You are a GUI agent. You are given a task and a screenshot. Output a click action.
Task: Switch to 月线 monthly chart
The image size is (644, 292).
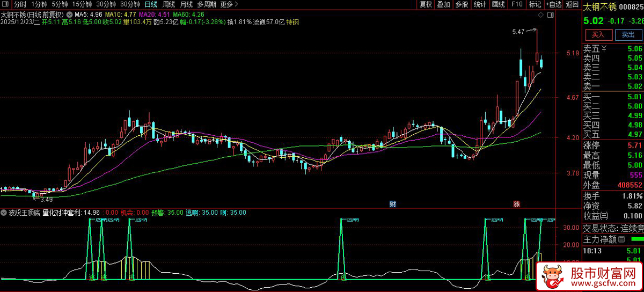click(x=186, y=4)
